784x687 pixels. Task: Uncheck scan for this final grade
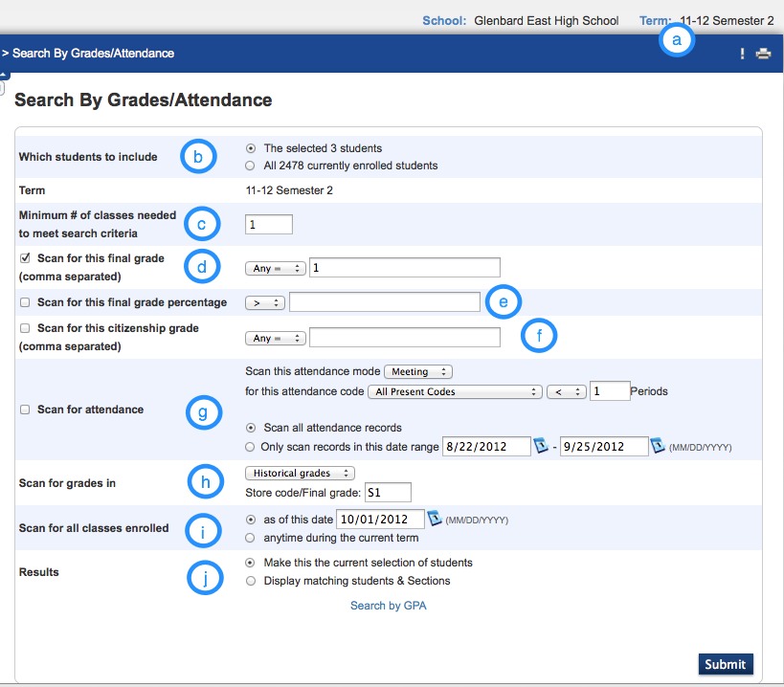coord(25,258)
